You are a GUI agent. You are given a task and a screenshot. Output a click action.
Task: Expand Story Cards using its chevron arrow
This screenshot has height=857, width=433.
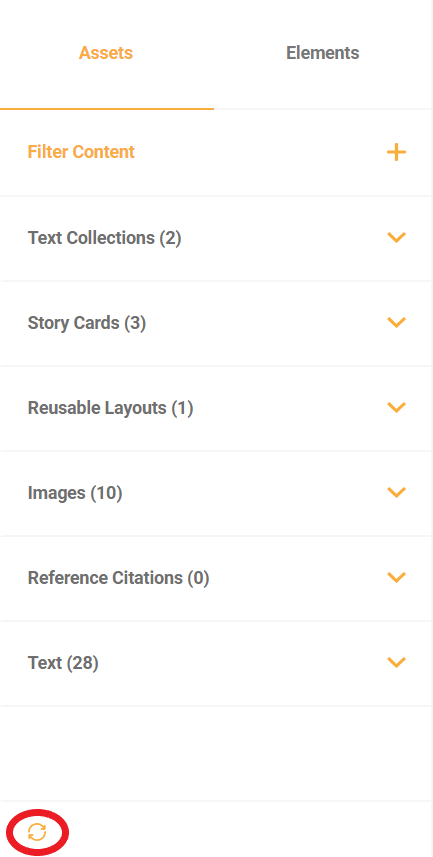(396, 322)
